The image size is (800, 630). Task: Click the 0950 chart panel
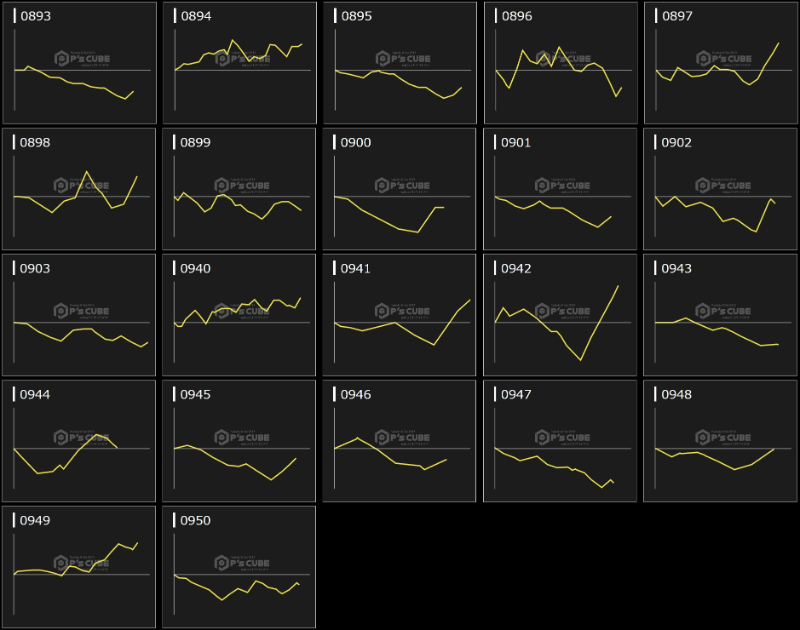point(240,567)
